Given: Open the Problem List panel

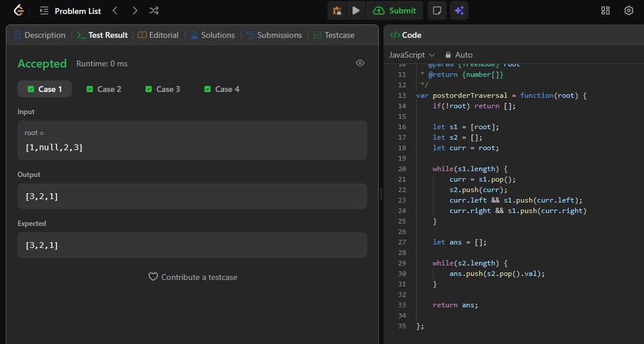Looking at the screenshot, I should click(71, 11).
